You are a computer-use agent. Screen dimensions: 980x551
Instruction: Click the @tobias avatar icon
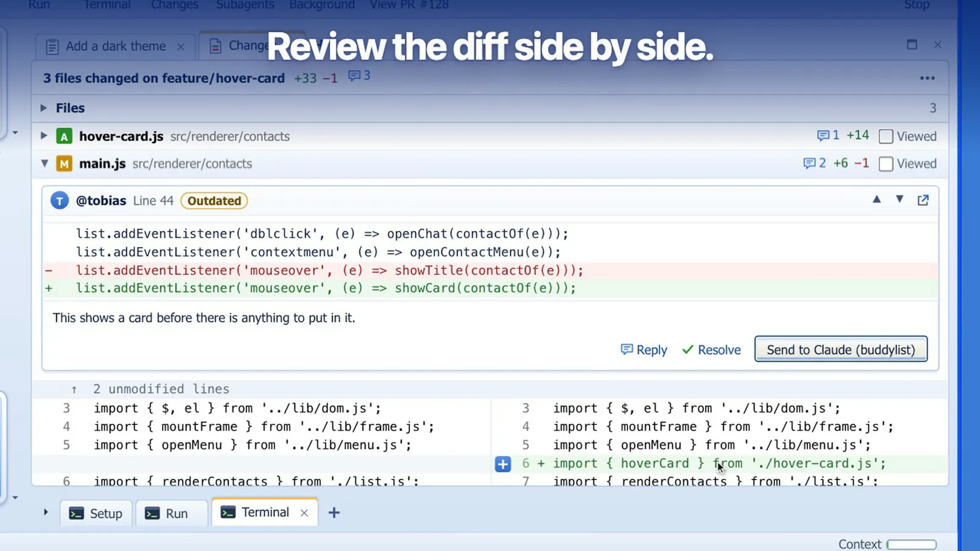tap(59, 201)
